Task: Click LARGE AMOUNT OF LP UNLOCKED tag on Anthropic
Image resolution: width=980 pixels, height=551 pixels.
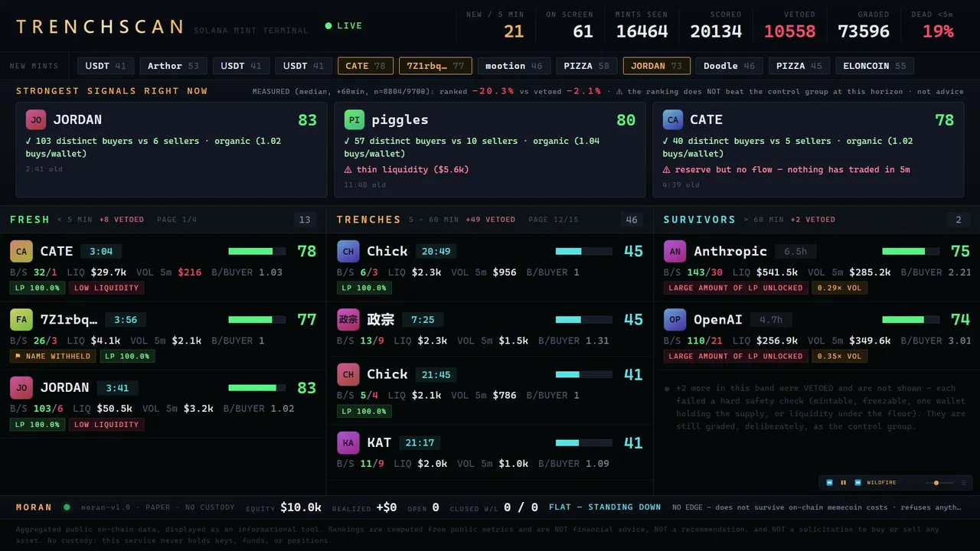Action: [x=736, y=288]
